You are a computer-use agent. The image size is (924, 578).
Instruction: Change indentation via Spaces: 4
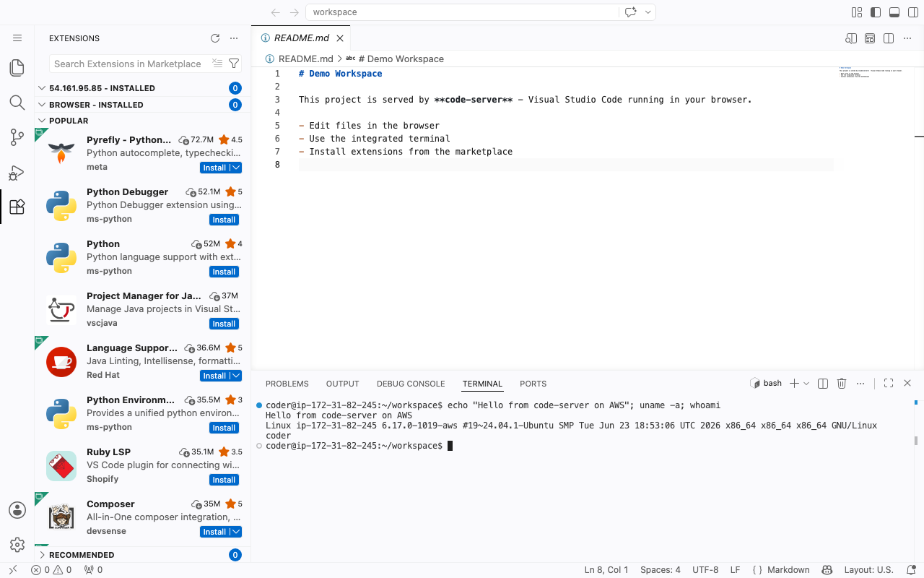click(661, 570)
